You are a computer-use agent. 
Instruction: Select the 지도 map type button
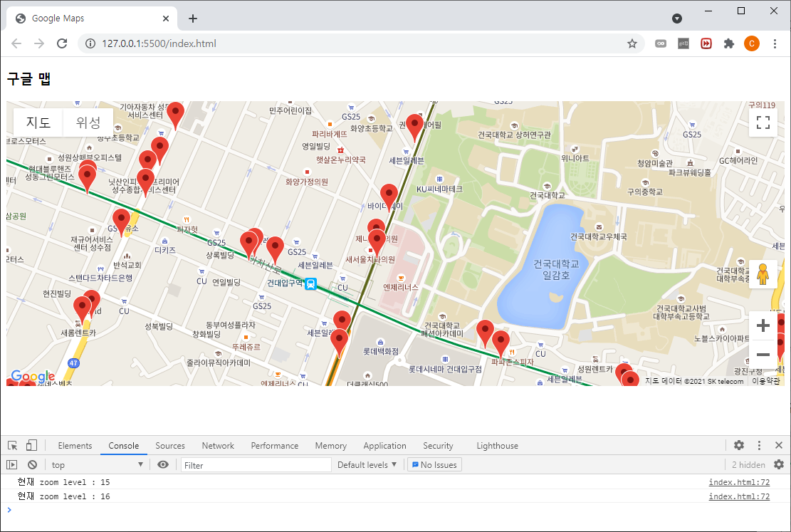pyautogui.click(x=38, y=122)
